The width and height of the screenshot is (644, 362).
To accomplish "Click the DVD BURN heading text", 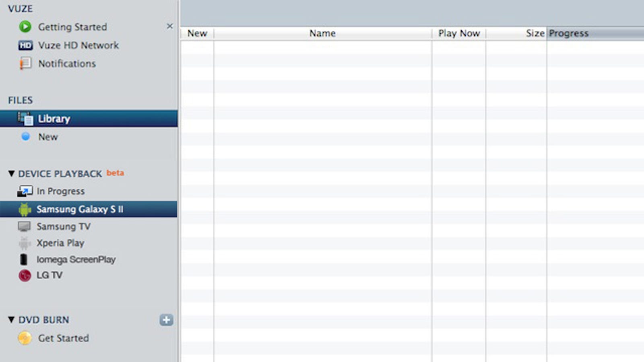I will (43, 320).
